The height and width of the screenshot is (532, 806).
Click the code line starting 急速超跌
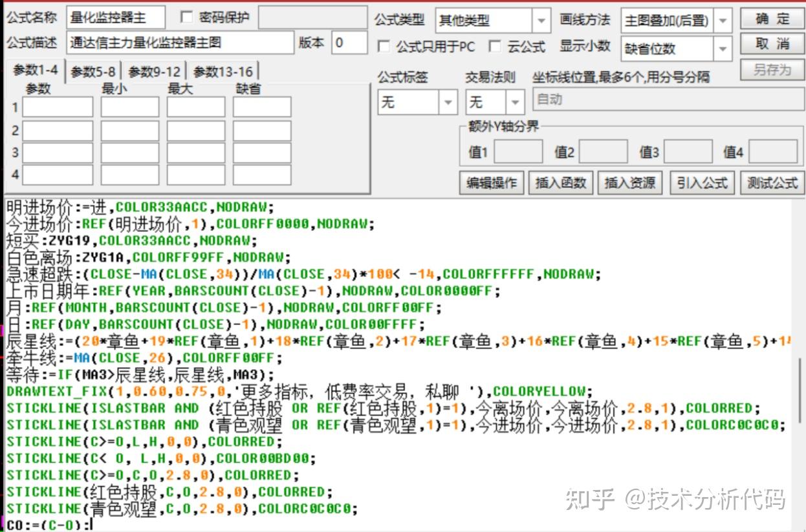303,274
